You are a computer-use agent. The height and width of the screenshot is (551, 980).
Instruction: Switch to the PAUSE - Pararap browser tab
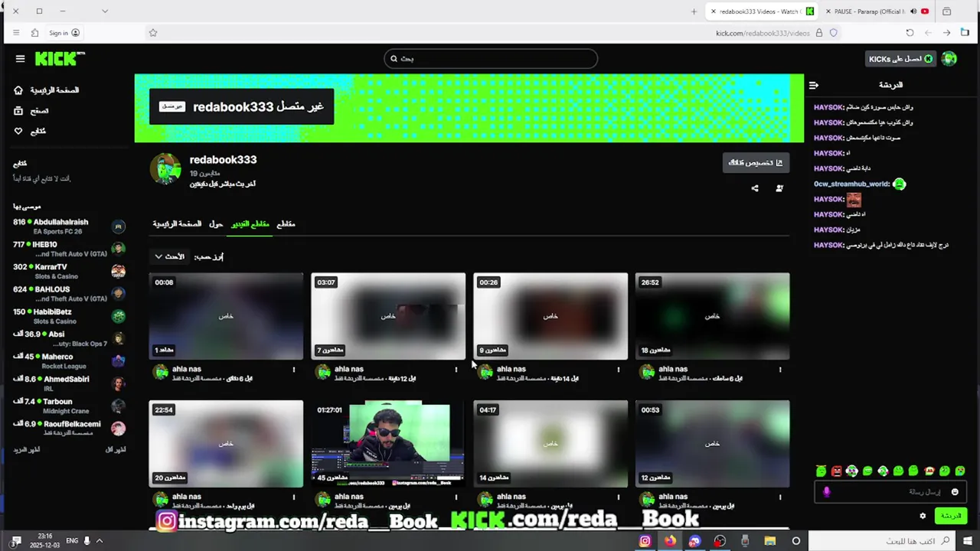[x=877, y=11]
